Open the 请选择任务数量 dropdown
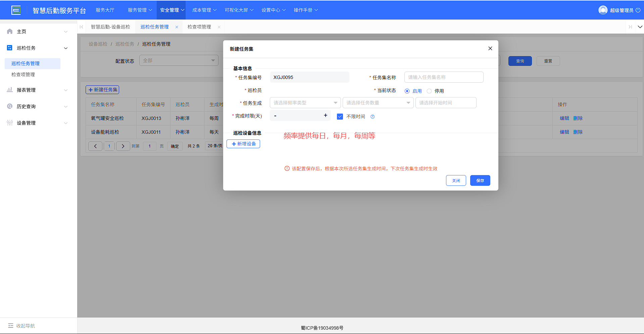Screen dimensions: 644x334 (x=378, y=103)
